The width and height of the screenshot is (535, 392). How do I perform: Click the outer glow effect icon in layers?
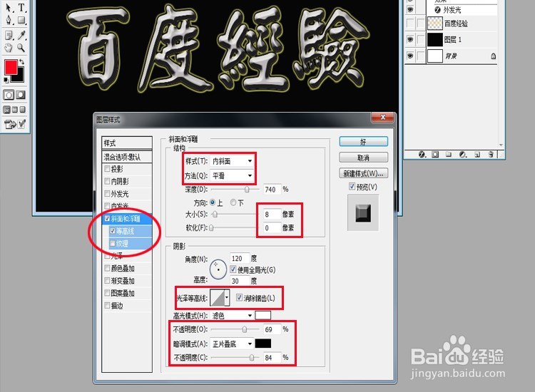pos(438,10)
